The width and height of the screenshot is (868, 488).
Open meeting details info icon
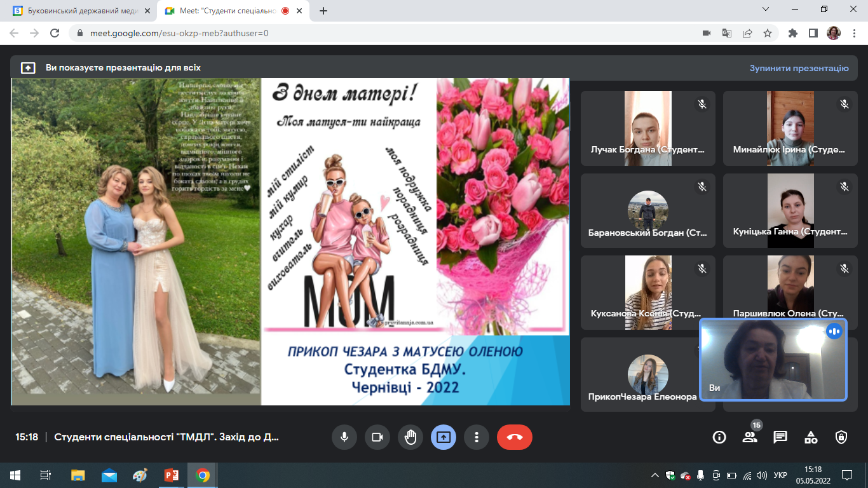719,437
